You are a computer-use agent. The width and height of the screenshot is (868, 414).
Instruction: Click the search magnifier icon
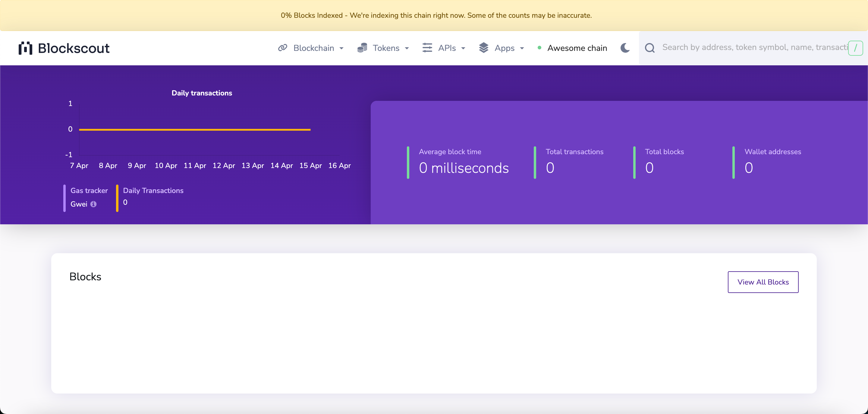pyautogui.click(x=650, y=48)
